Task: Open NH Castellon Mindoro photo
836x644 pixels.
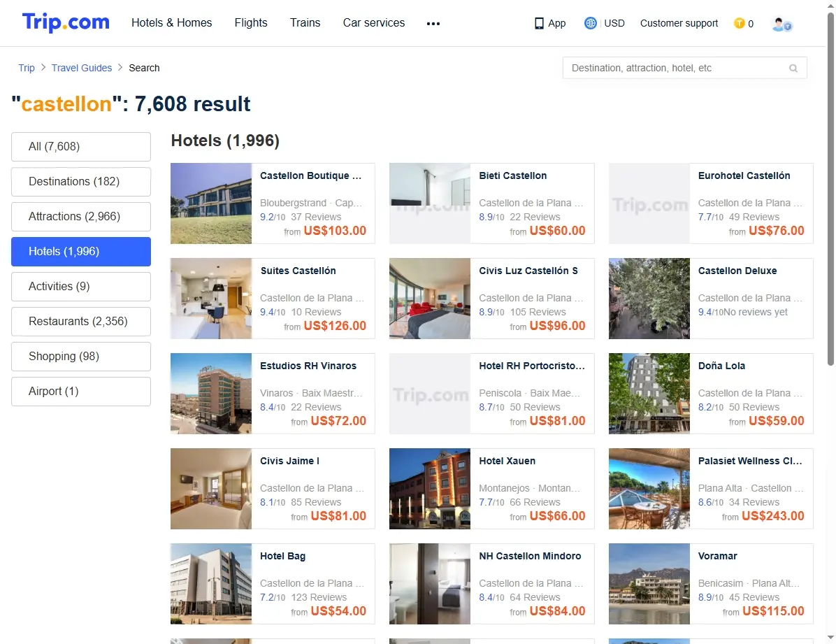Action: tap(430, 584)
